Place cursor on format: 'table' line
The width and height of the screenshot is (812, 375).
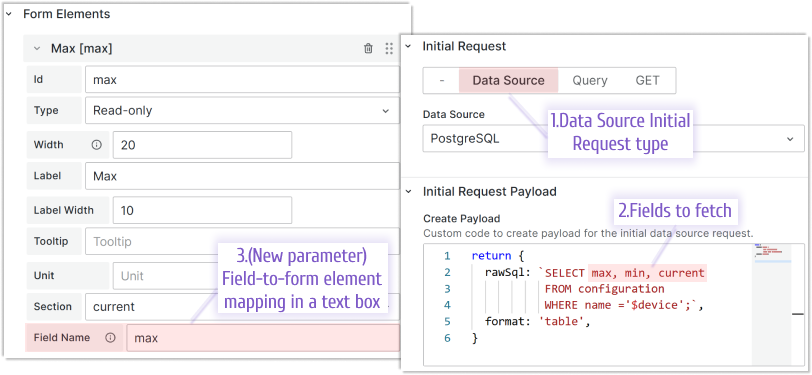point(538,322)
